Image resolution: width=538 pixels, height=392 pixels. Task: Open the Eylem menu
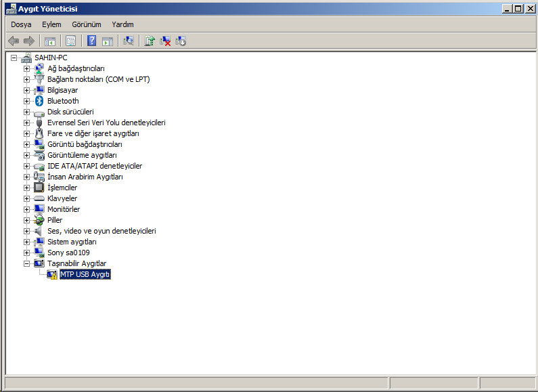tap(51, 24)
